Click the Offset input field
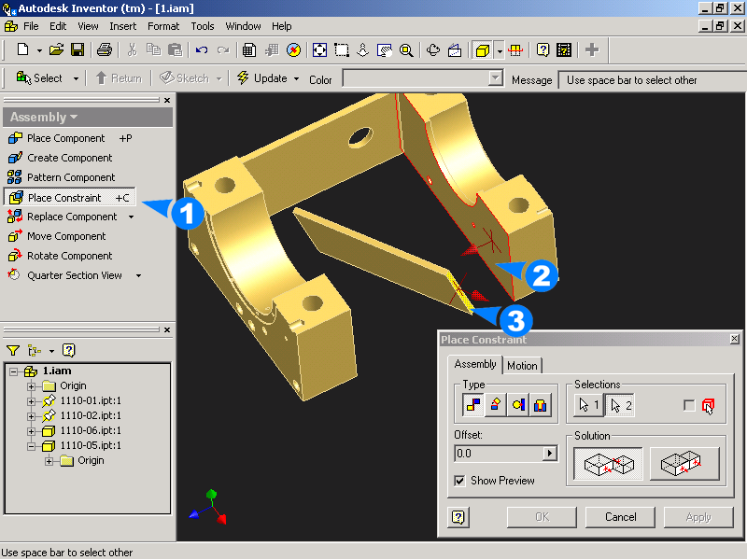Screen dimensions: 747x560 (x=499, y=454)
